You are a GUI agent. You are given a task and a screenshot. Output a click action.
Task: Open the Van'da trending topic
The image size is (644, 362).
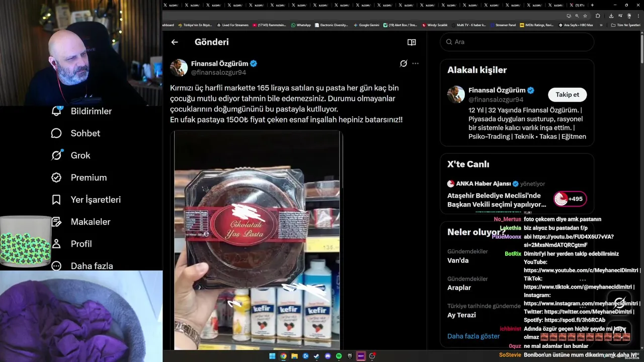(458, 260)
